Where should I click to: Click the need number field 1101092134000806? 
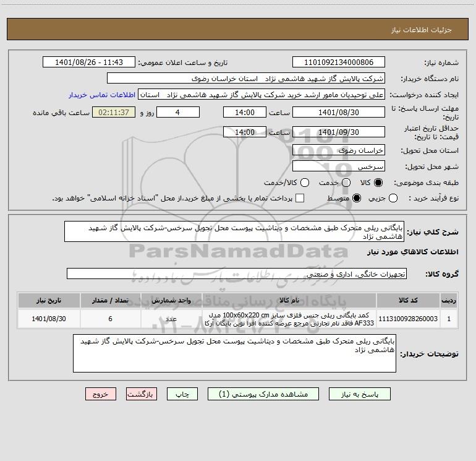pos(339,62)
